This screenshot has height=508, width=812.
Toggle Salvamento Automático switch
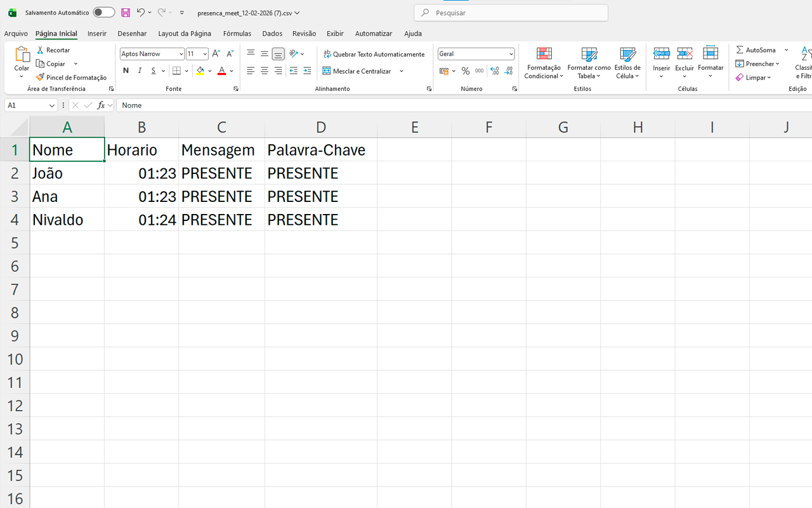click(103, 13)
